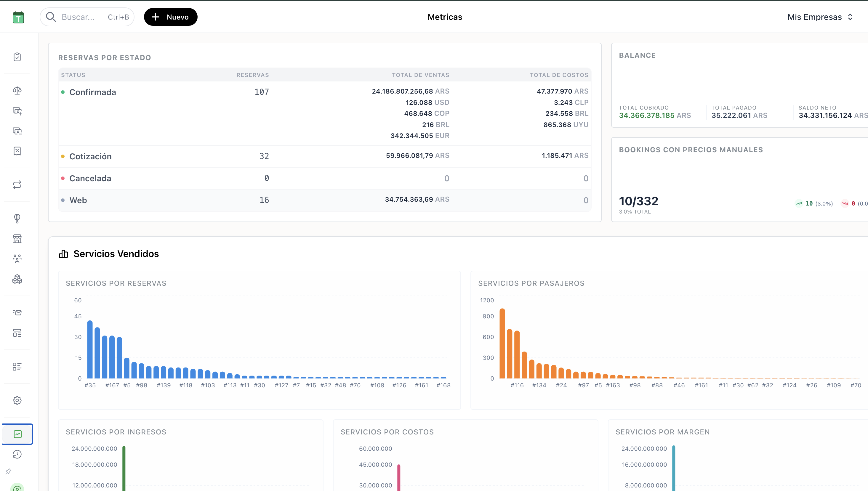Click the pink bar in Servicios por Costos

pyautogui.click(x=399, y=477)
